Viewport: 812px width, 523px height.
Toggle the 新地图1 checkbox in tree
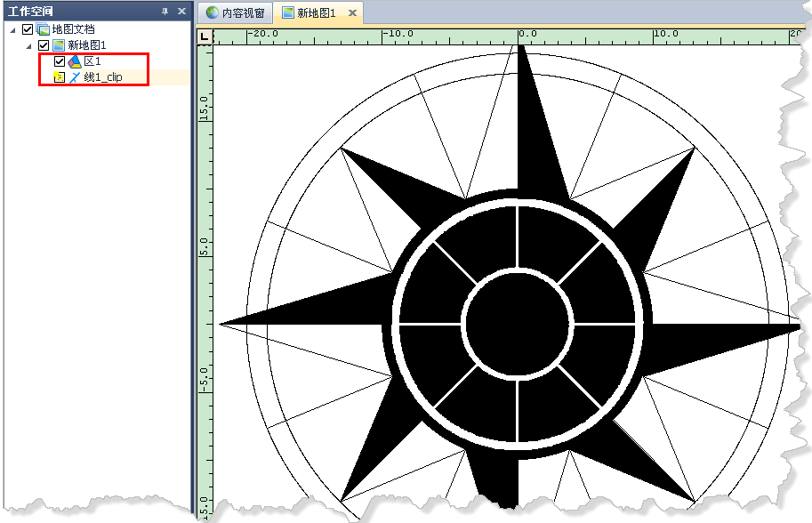point(44,45)
